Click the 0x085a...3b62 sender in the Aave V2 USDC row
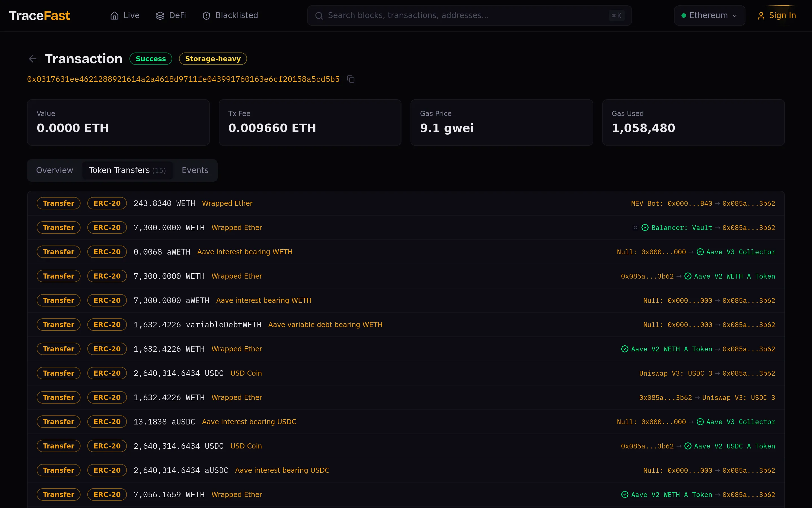The image size is (812, 508). click(x=647, y=446)
